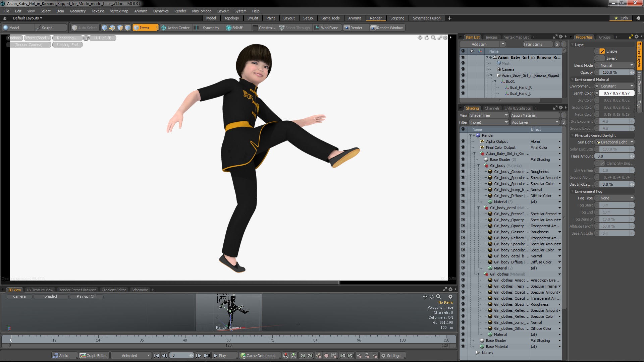Toggle visibility of Final Color Output
This screenshot has height=362, width=644.
(463, 147)
